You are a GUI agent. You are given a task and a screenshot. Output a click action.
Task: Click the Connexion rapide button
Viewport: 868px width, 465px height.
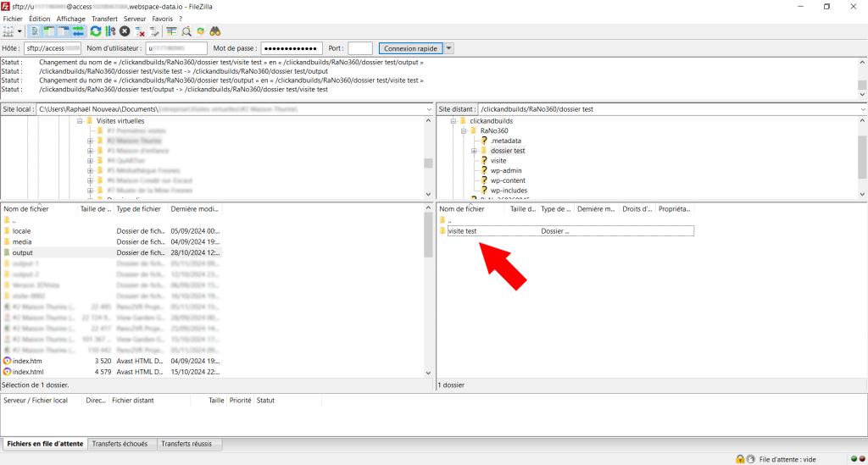[x=411, y=48]
